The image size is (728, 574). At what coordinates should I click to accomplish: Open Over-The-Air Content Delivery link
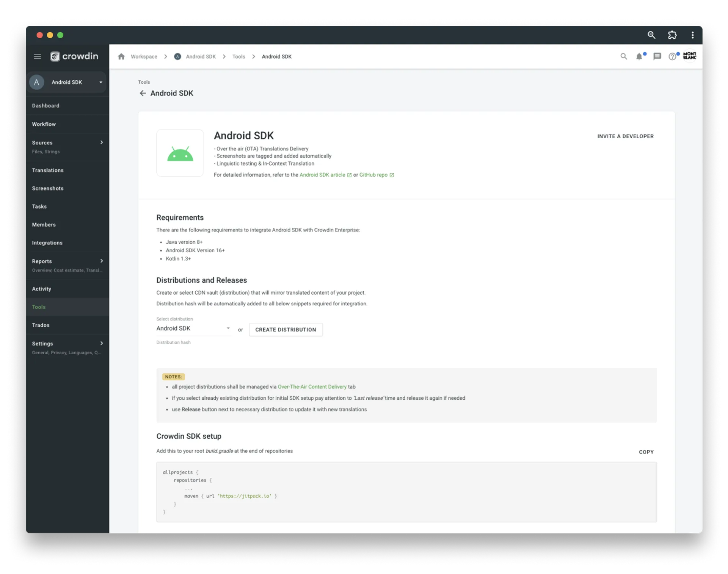(x=312, y=387)
